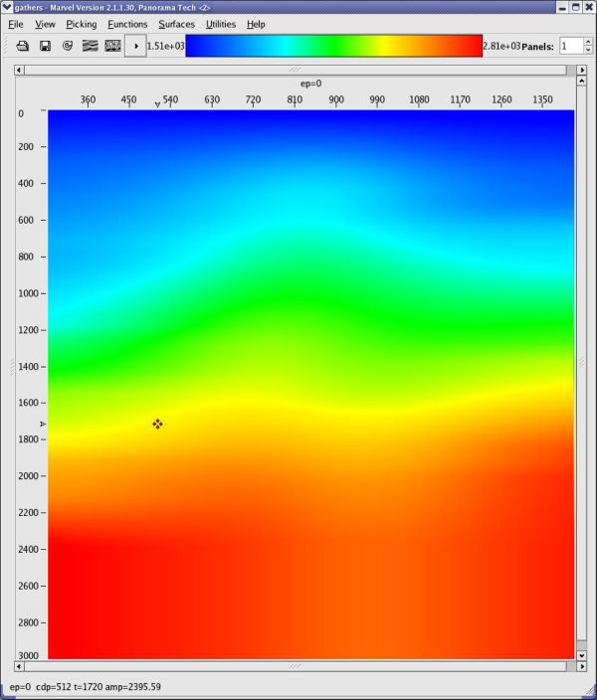Open the View menu
The width and height of the screenshot is (597, 700).
point(45,24)
